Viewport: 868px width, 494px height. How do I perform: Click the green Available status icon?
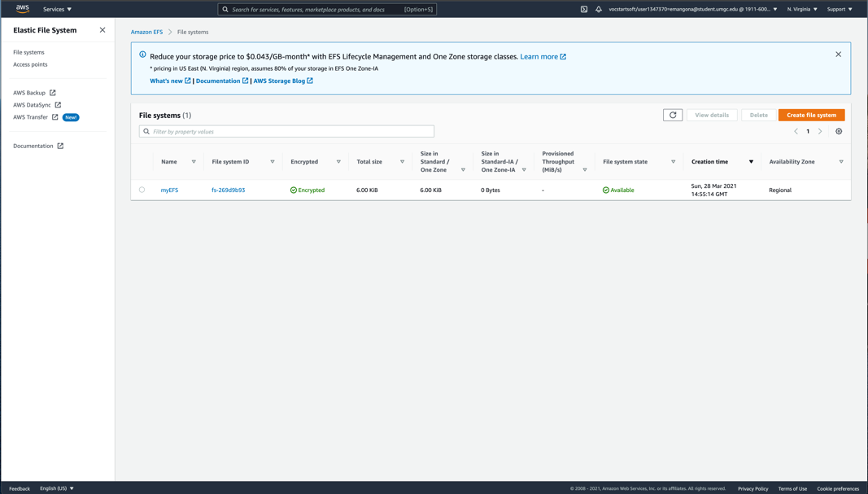[x=605, y=190]
